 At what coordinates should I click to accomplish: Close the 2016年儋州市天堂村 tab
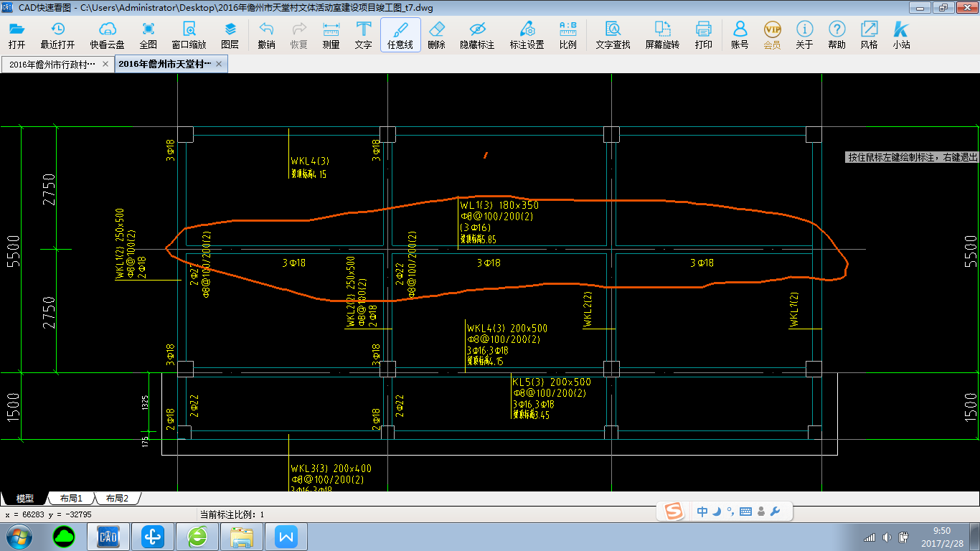pyautogui.click(x=220, y=64)
